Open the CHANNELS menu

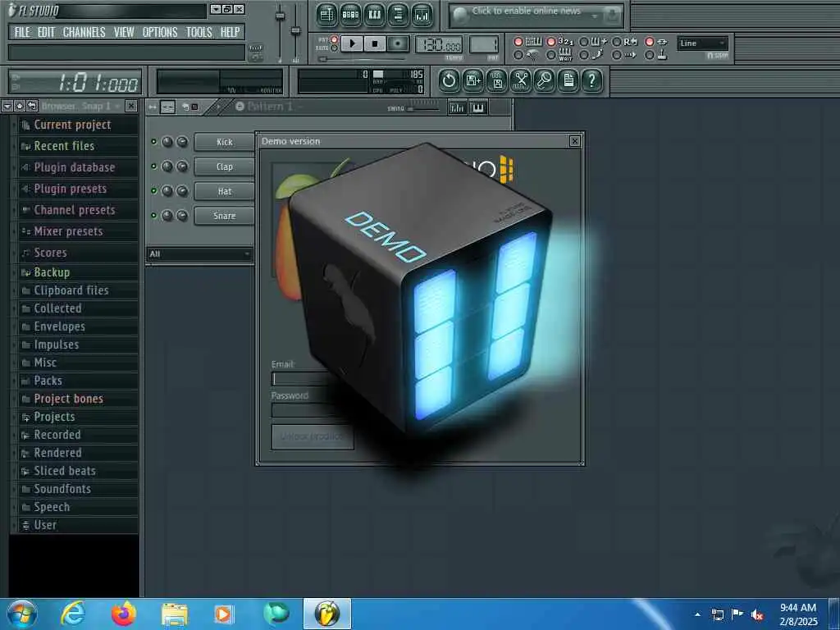(x=84, y=32)
